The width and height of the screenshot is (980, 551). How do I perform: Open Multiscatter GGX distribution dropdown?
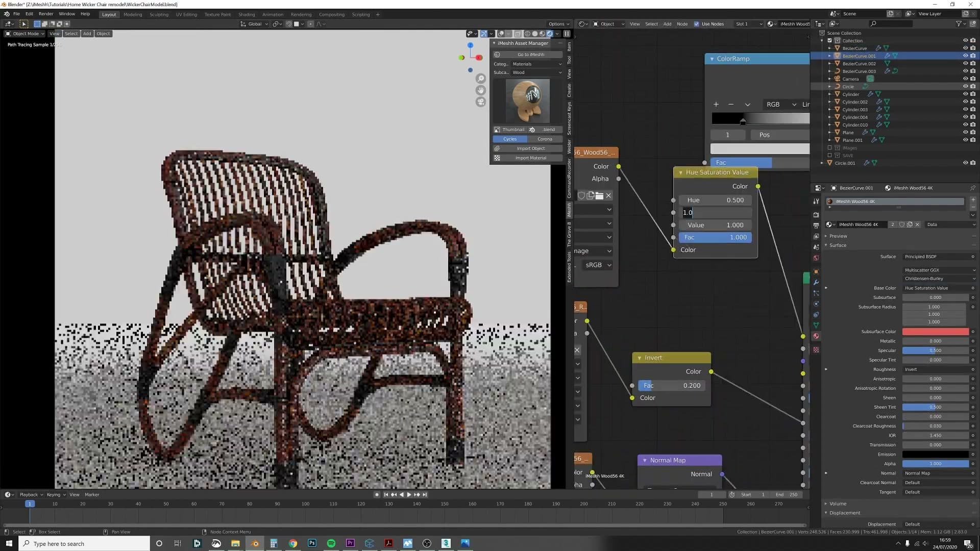[x=939, y=270]
